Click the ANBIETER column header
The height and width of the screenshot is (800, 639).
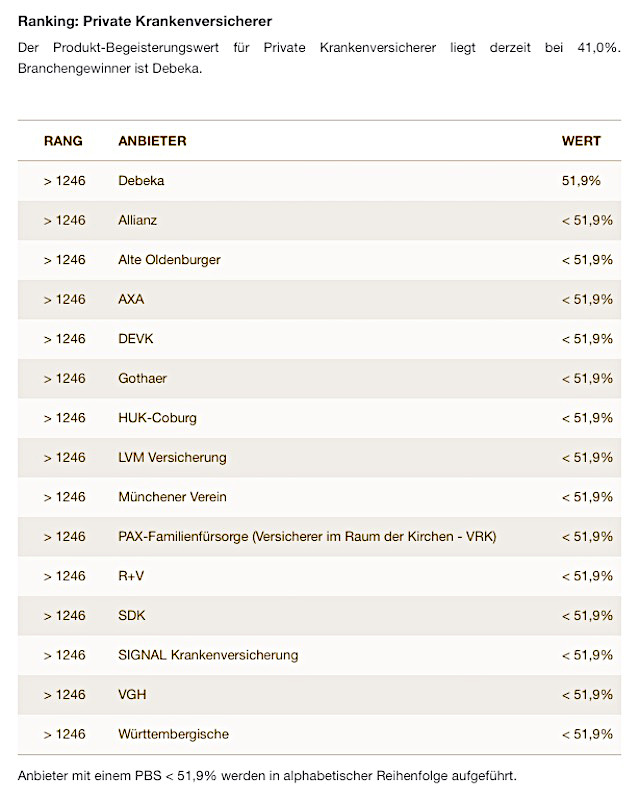[152, 141]
